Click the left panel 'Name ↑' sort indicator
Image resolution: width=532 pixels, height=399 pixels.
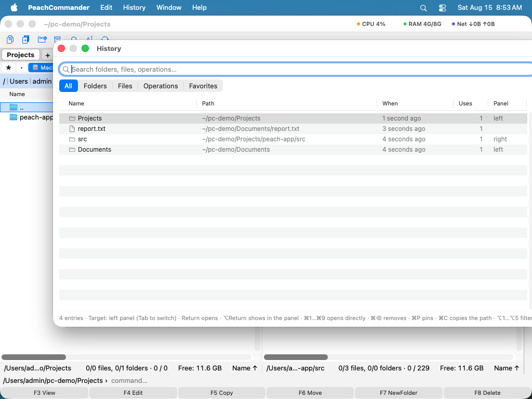[245, 368]
